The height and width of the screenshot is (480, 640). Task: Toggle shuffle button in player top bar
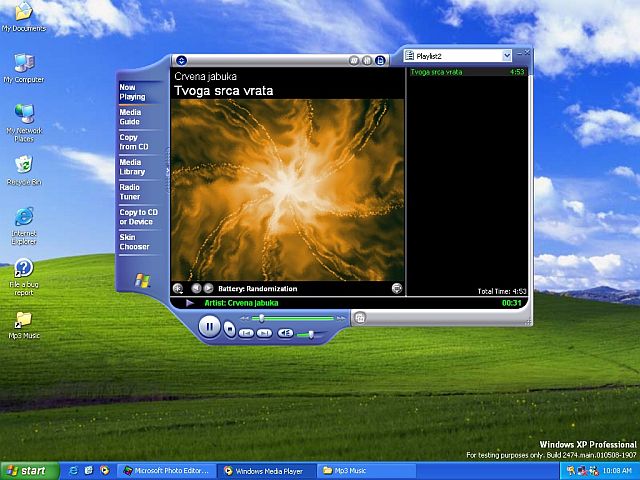354,61
